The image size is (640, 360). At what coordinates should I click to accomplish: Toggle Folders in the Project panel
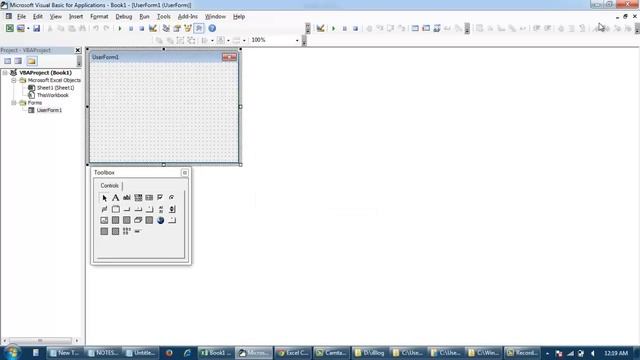[31, 61]
